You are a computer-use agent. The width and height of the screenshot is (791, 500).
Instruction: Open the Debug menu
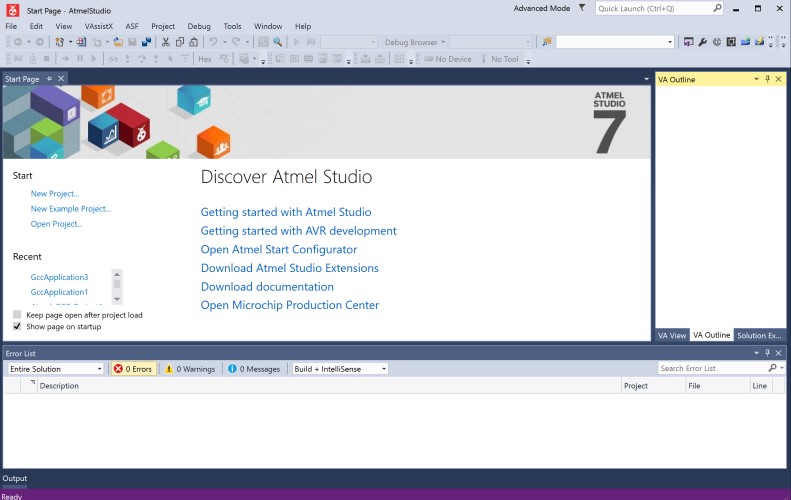click(199, 26)
